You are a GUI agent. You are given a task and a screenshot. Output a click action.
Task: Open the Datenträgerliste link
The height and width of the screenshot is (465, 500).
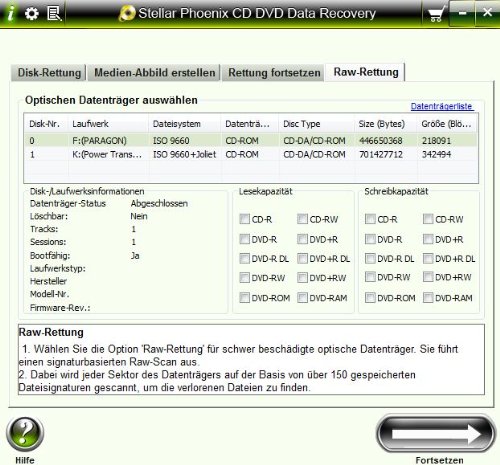[442, 106]
